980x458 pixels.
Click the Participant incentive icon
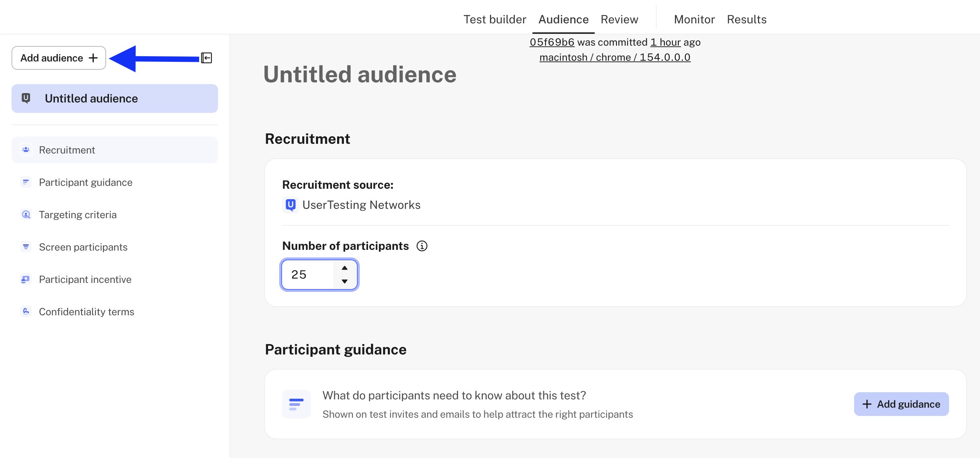point(26,279)
